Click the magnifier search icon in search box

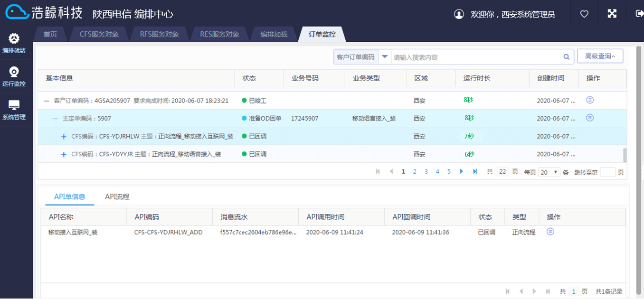[566, 57]
